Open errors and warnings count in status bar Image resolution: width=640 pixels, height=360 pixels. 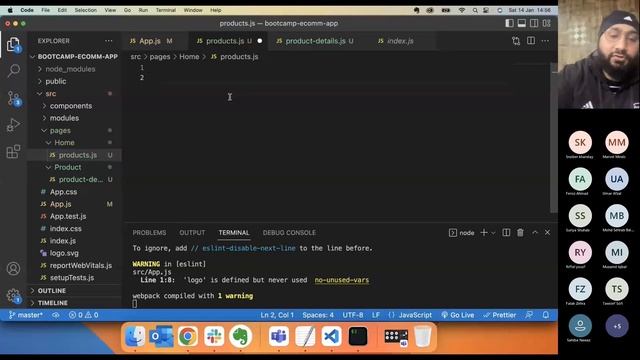point(84,315)
